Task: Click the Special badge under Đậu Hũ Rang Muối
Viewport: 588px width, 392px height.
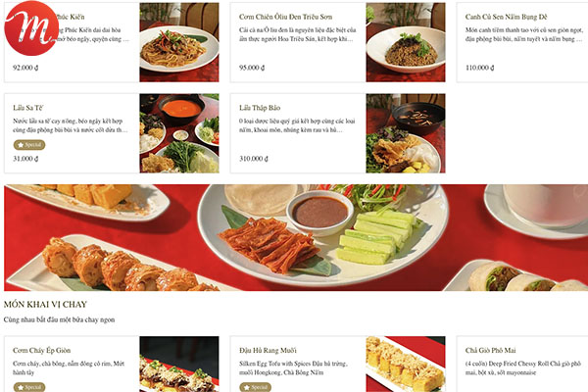Action: click(256, 387)
